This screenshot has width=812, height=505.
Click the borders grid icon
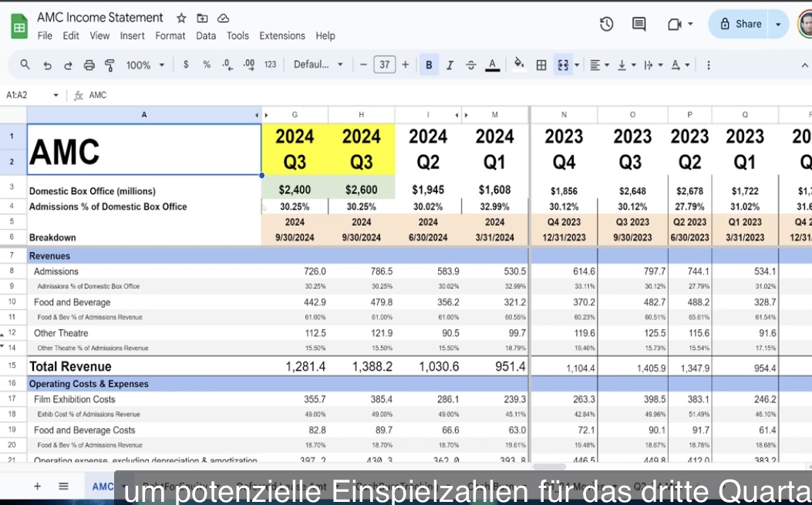click(541, 65)
